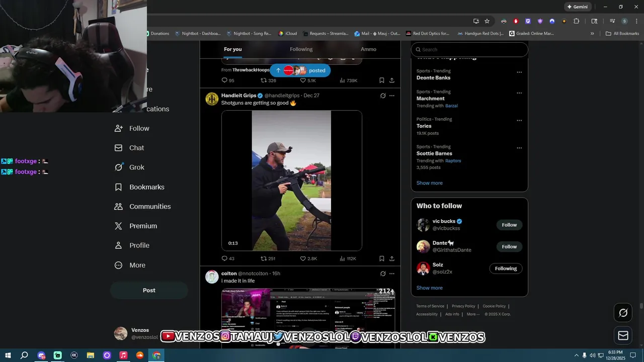The width and height of the screenshot is (644, 362).
Task: Open the Venzos account switcher
Action: point(136,333)
